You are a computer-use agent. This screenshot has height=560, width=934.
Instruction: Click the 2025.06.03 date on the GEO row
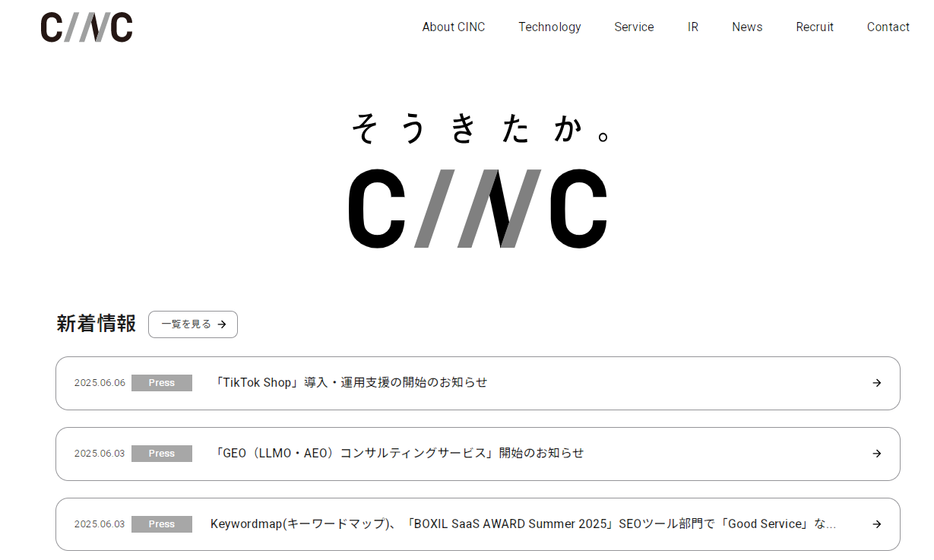[x=100, y=454]
